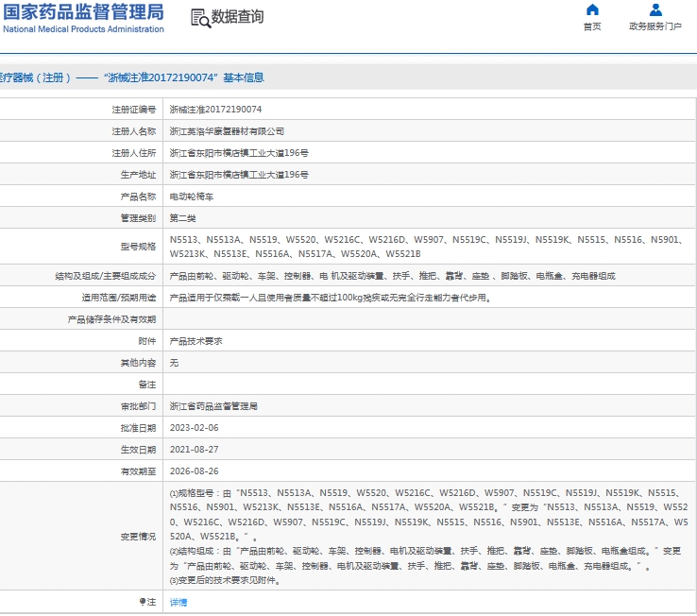This screenshot has width=697, height=616.
Task: Click the 有效期至 row label
Action: pos(138,471)
